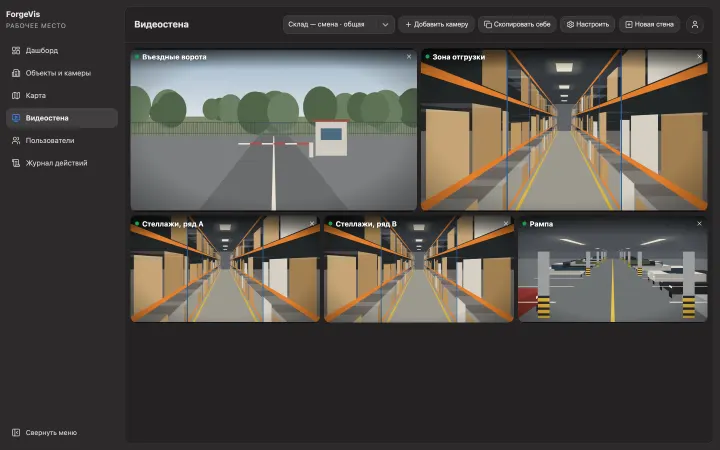720x450 pixels.
Task: Click the РАБОЧЕЕ МЕСТО subtitle
Action: click(36, 26)
